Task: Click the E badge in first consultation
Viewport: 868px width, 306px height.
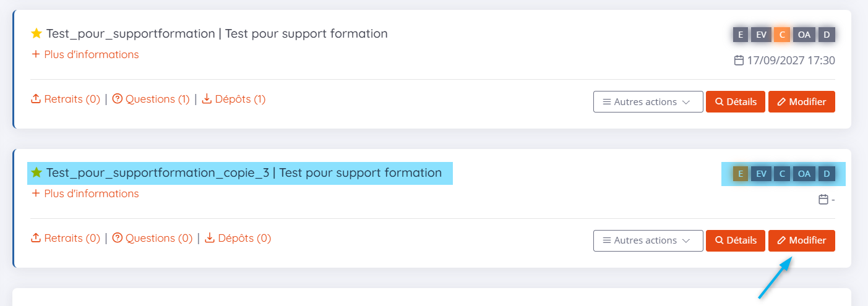Action: pos(741,35)
